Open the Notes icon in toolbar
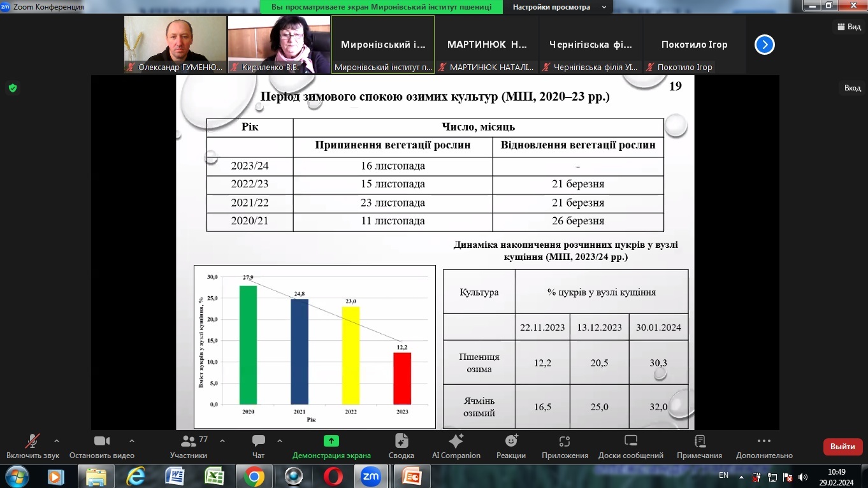 [x=700, y=441]
